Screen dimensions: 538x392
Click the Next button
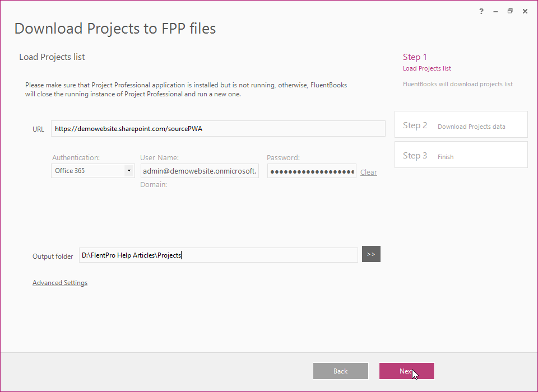(407, 371)
